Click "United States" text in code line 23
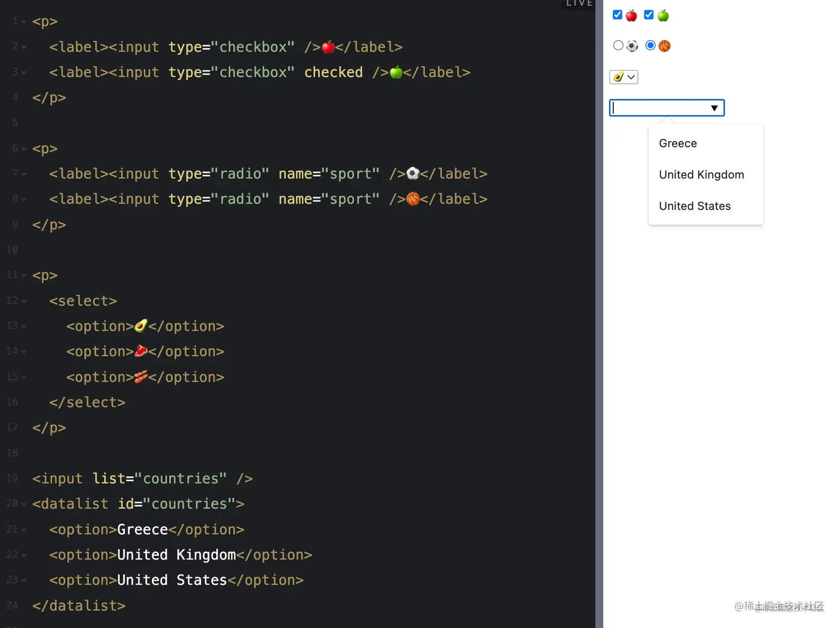Viewport: 840px width, 628px height. click(172, 580)
